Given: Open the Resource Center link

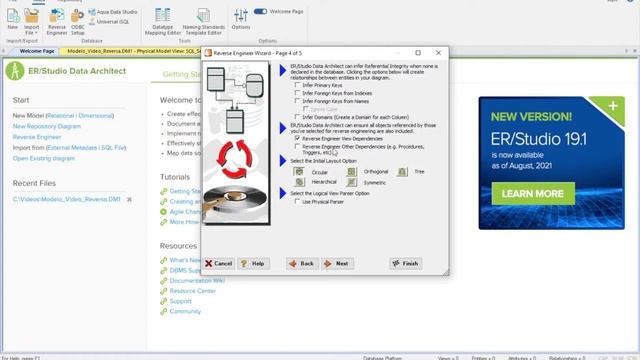Looking at the screenshot, I should click(x=192, y=291).
